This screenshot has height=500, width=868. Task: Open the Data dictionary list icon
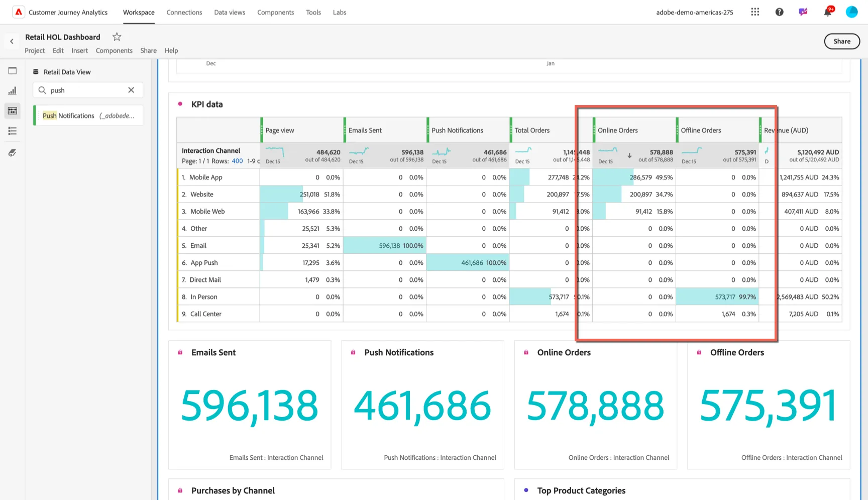(13, 131)
